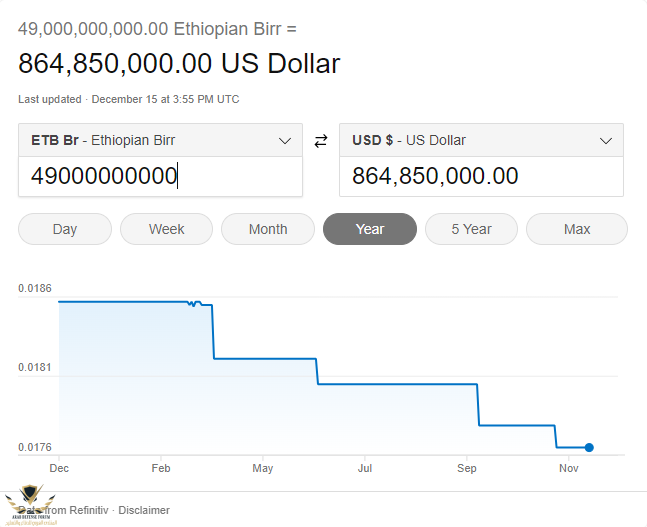The image size is (647, 527).
Task: Click the Sep label on chart axis
Action: pos(467,468)
